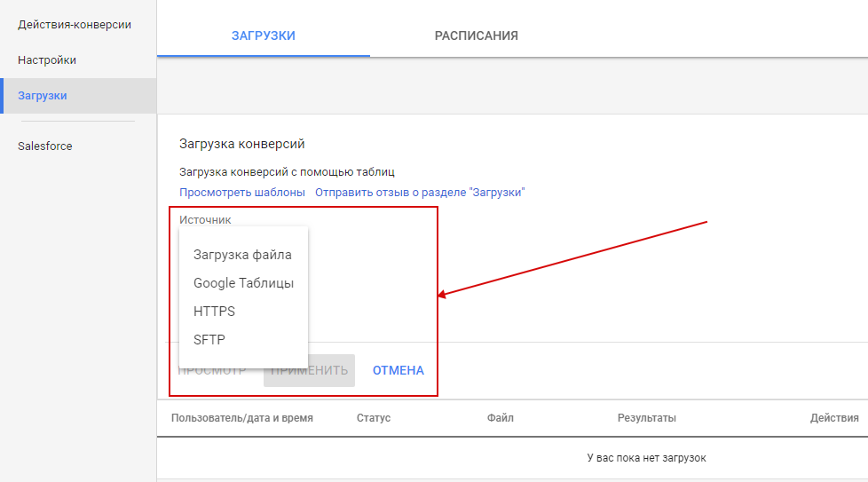This screenshot has width=868, height=482.
Task: Open the Salesforce sidebar item
Action: tap(45, 146)
